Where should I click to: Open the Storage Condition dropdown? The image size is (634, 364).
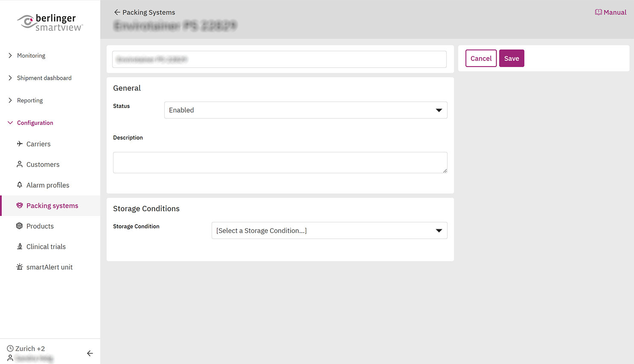tap(329, 230)
